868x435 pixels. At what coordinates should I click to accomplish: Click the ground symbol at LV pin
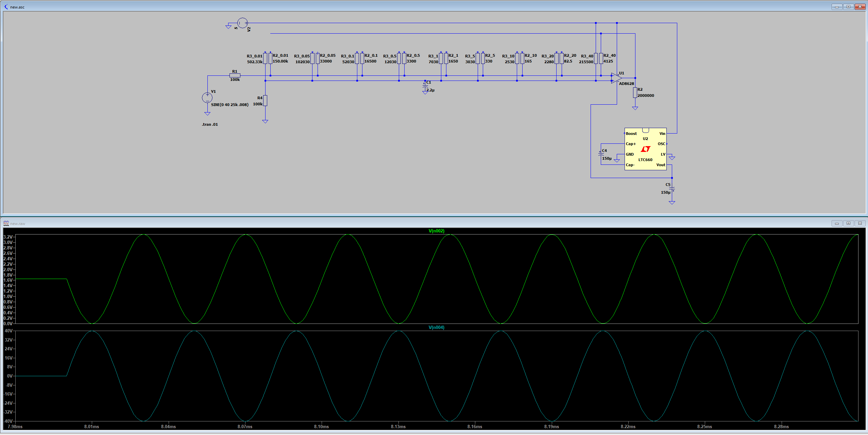[672, 158]
